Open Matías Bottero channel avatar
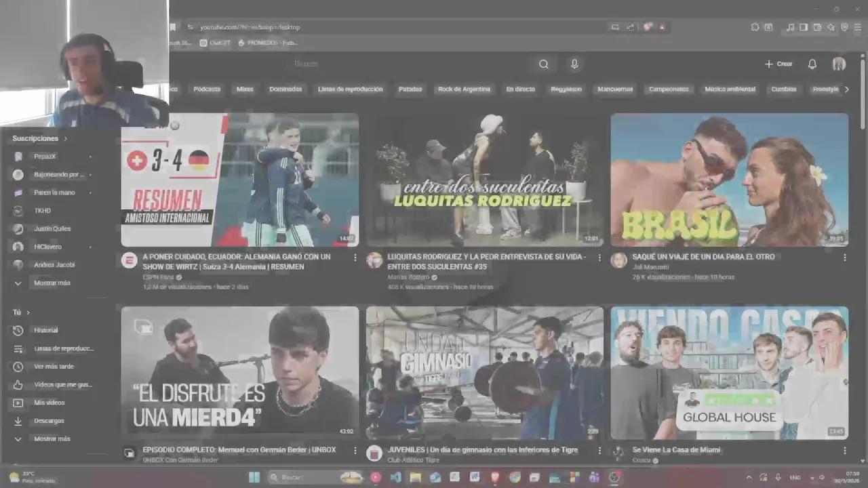This screenshot has width=868, height=488. click(374, 261)
